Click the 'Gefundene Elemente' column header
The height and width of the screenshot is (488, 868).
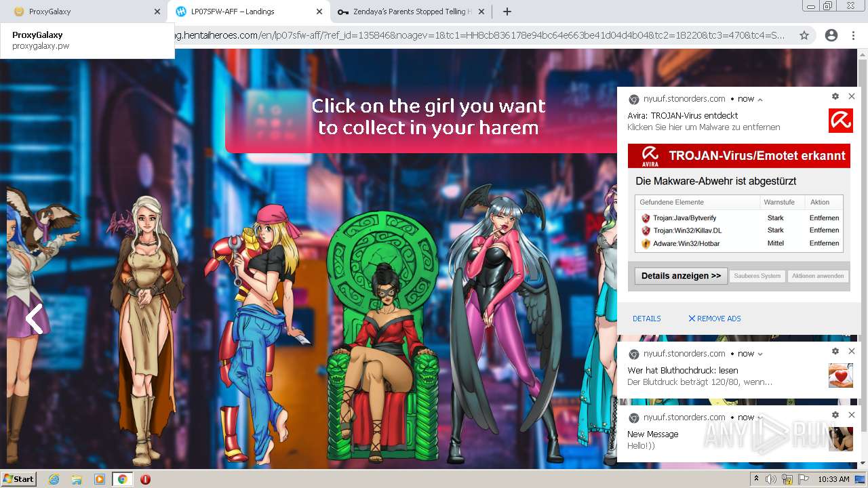[x=671, y=202]
